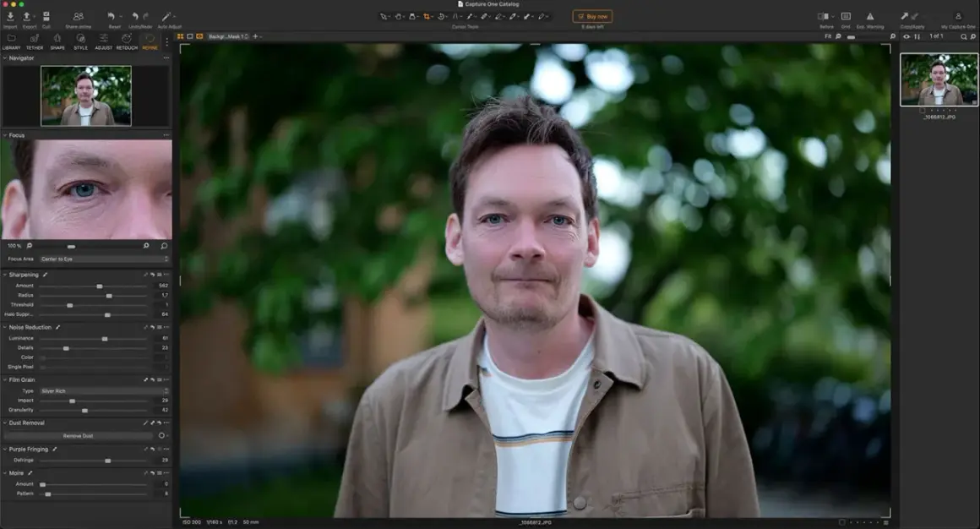
Task: Click the Grid overlay icon
Action: [x=846, y=16]
